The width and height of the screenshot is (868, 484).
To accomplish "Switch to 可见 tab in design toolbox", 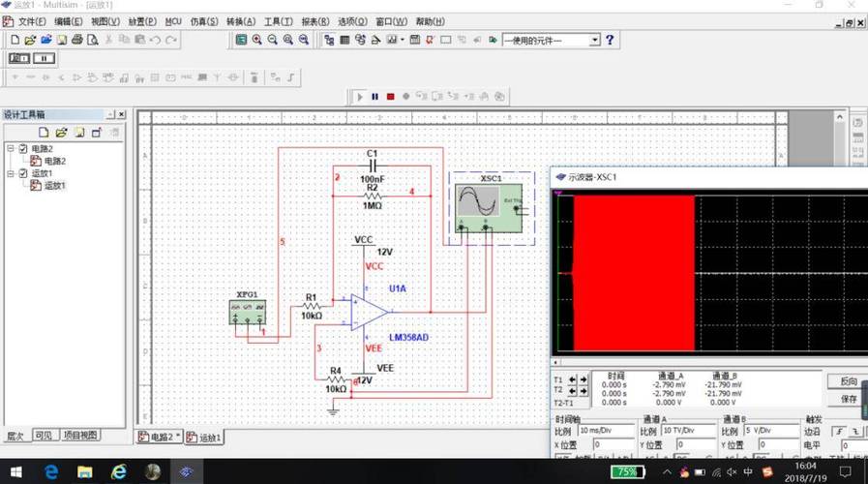I will [x=44, y=436].
